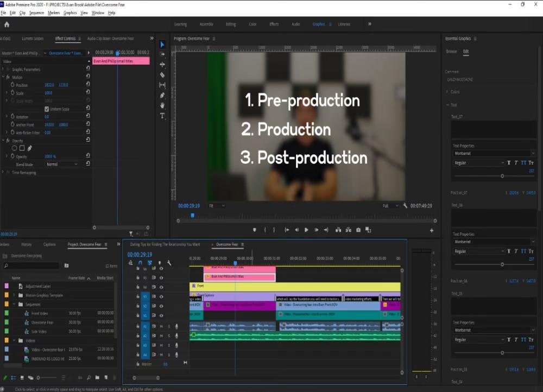Enable voice-over record on track A3
543x392 pixels.
click(x=176, y=345)
